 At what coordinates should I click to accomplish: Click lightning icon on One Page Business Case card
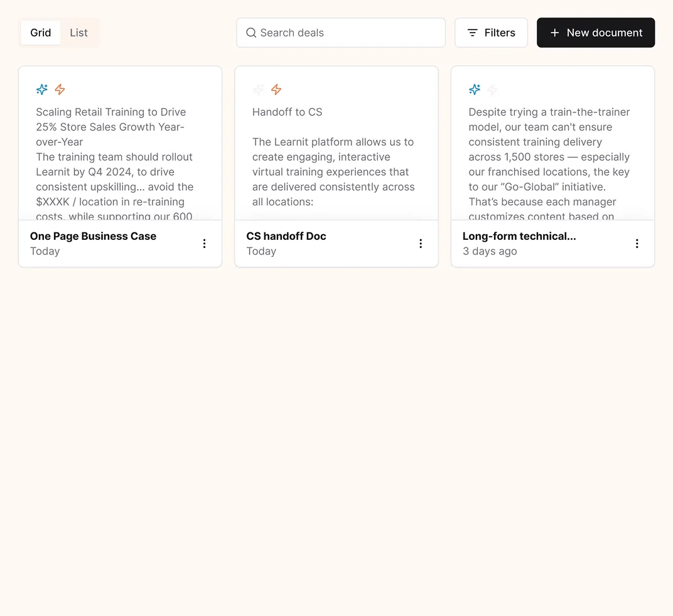(x=60, y=89)
